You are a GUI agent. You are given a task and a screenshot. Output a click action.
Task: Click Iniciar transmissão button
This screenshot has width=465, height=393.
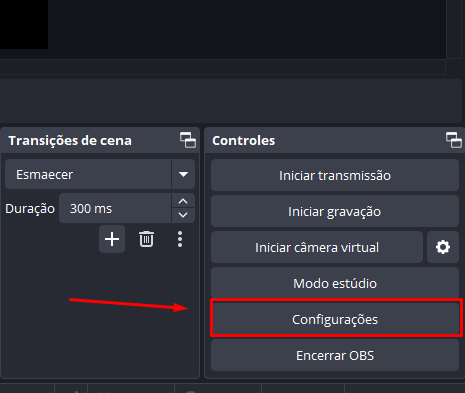pos(335,175)
